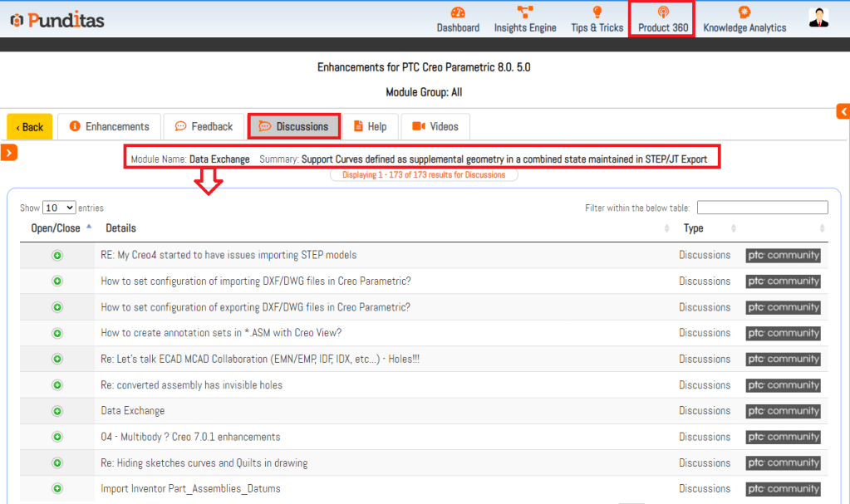Expand the STEP models import discussion row
The width and height of the screenshot is (850, 504).
click(57, 256)
